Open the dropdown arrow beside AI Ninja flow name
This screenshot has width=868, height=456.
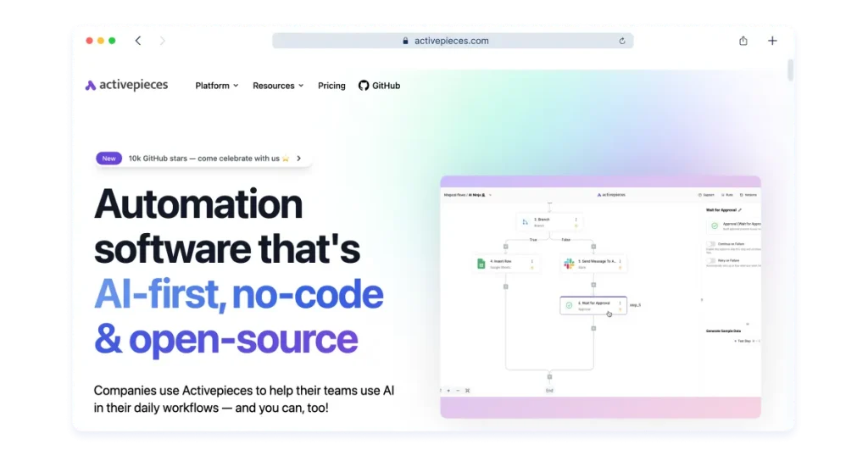(x=490, y=195)
